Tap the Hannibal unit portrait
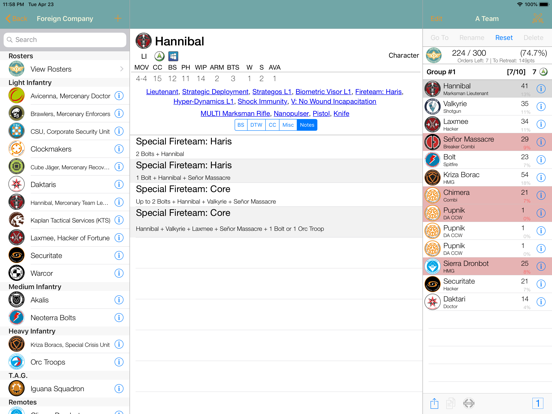 [x=144, y=41]
